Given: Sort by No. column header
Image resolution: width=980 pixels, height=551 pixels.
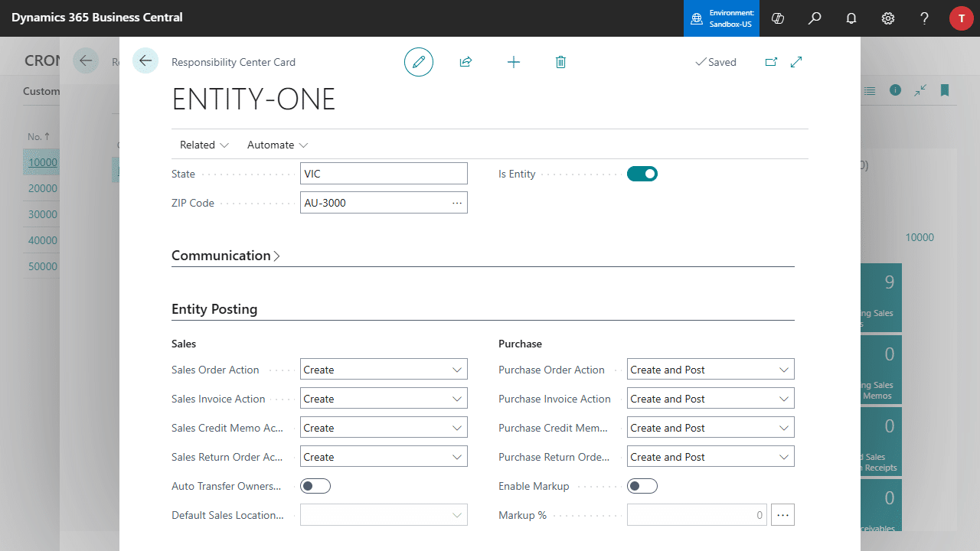Looking at the screenshot, I should (38, 137).
